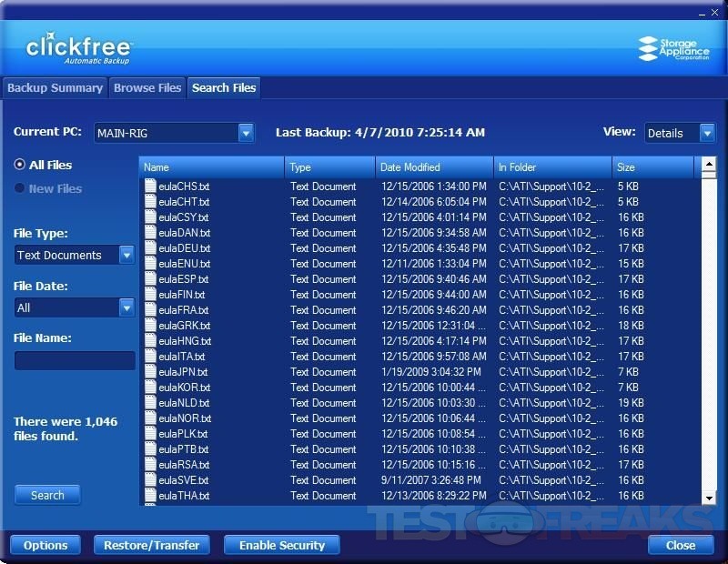Select the All Files radio button
Viewport: 728px width, 564px height.
tap(21, 165)
